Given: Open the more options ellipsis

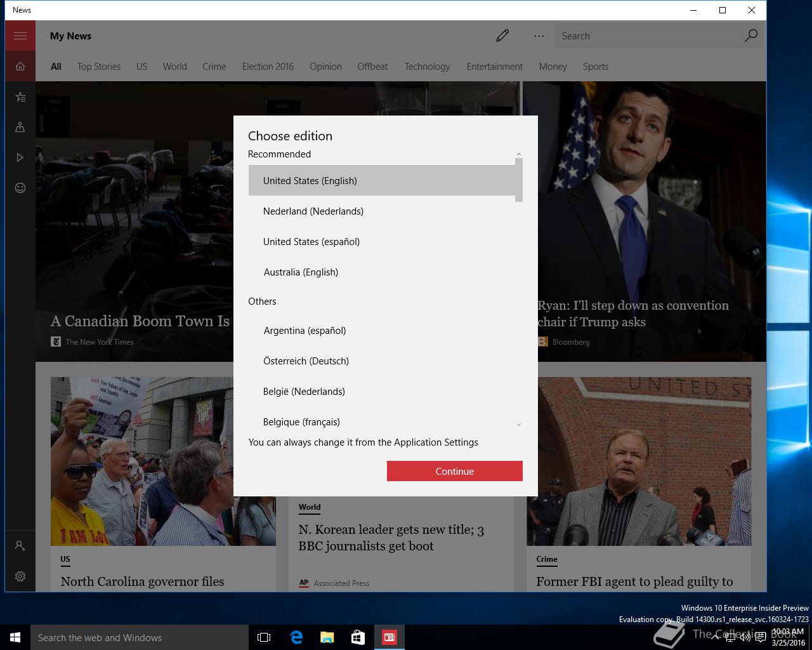Looking at the screenshot, I should point(539,36).
